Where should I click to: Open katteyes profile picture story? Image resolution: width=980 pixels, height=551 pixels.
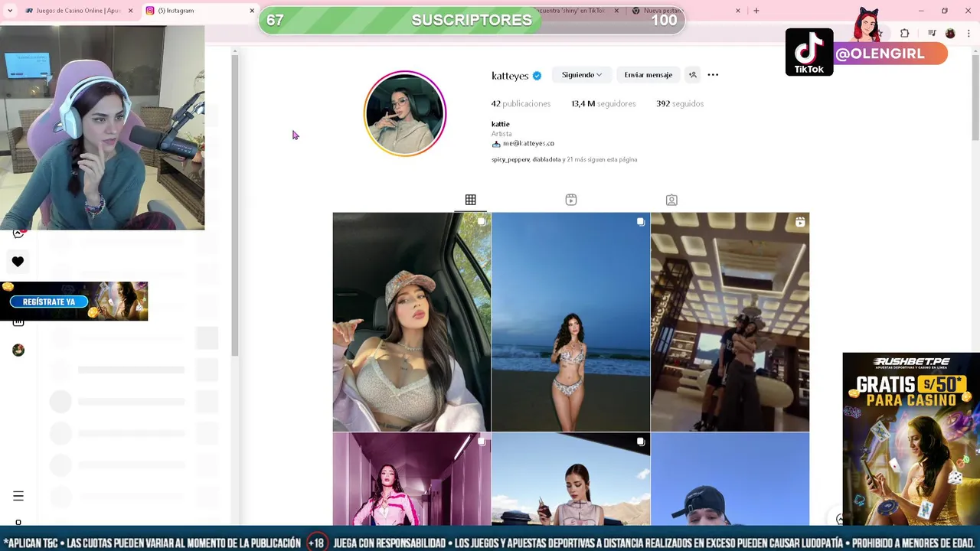pyautogui.click(x=405, y=113)
